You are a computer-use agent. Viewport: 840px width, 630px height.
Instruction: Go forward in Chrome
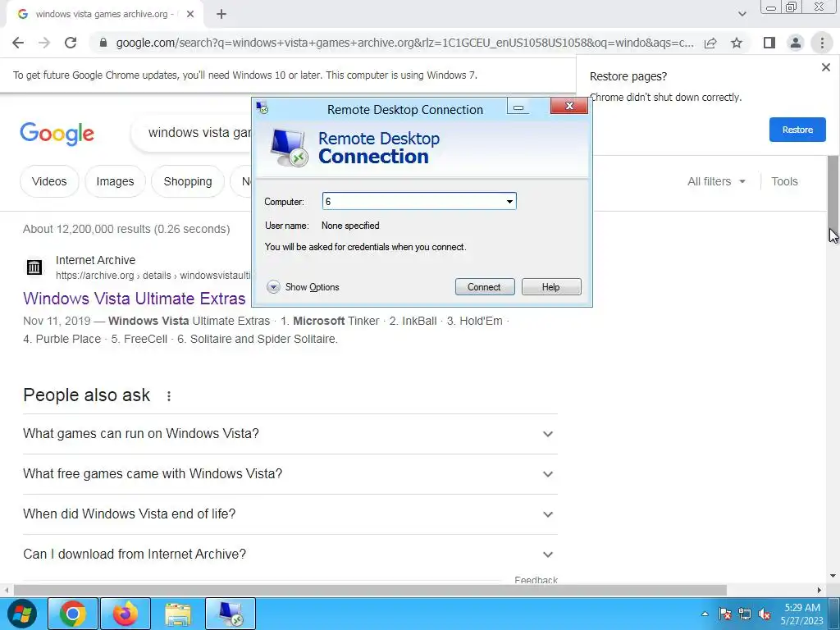click(44, 43)
